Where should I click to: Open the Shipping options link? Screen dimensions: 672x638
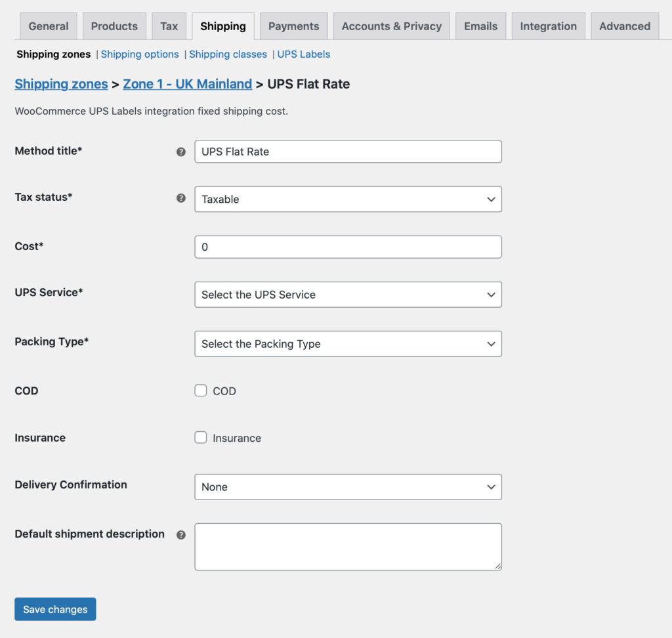pos(140,54)
